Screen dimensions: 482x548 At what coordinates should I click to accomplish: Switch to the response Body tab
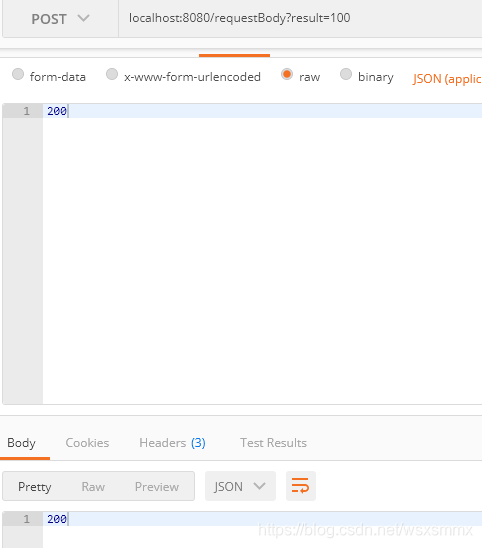pos(21,443)
